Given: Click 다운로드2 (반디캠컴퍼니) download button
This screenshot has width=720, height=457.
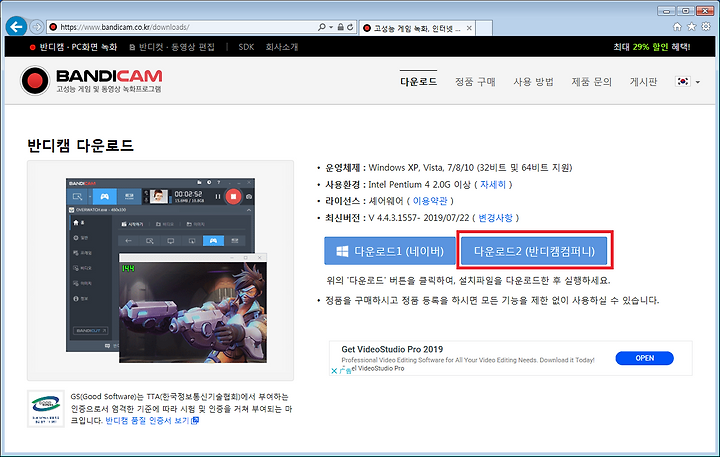Looking at the screenshot, I should pyautogui.click(x=534, y=251).
